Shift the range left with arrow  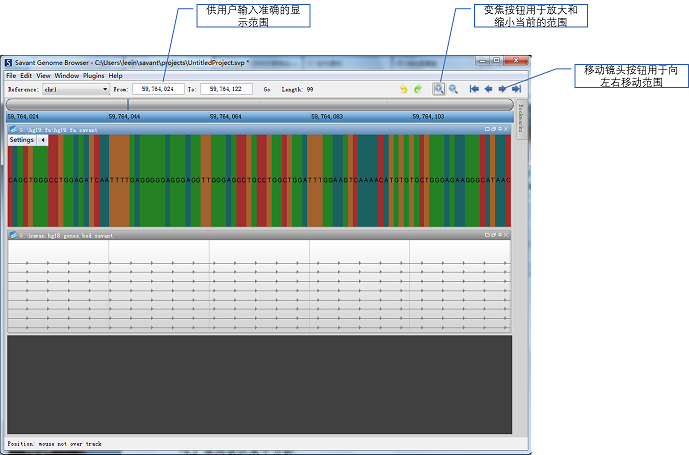point(488,89)
